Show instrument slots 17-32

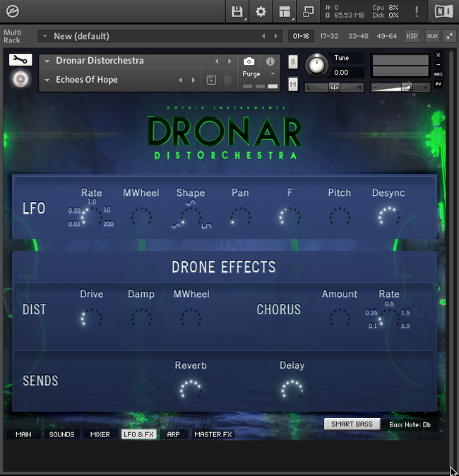(329, 36)
